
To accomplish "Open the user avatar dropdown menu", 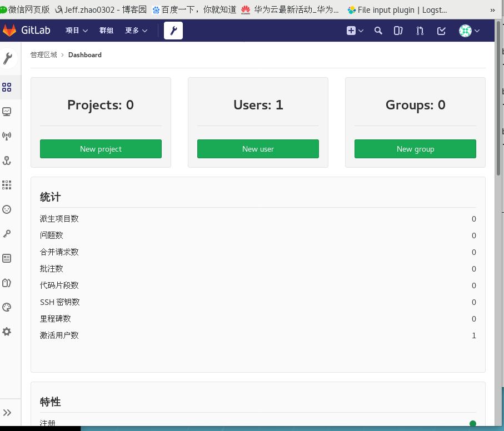I will [x=470, y=31].
